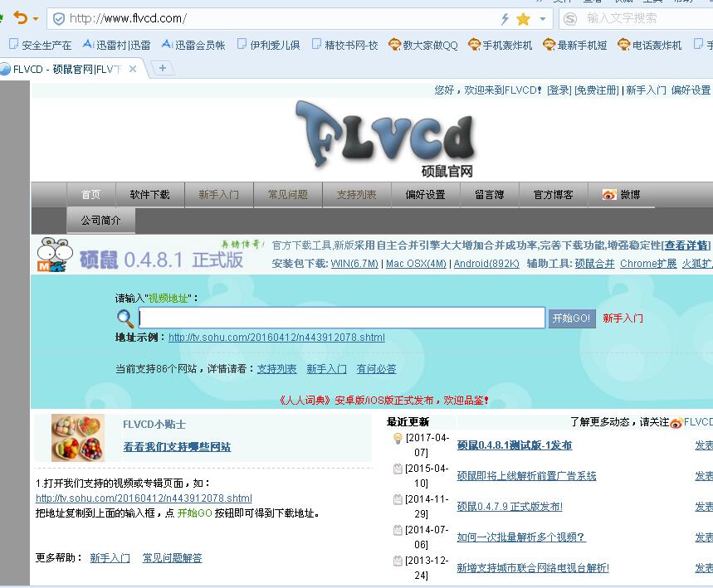Download the WIN(6.7M) installer
The height and width of the screenshot is (588, 713).
point(354,264)
